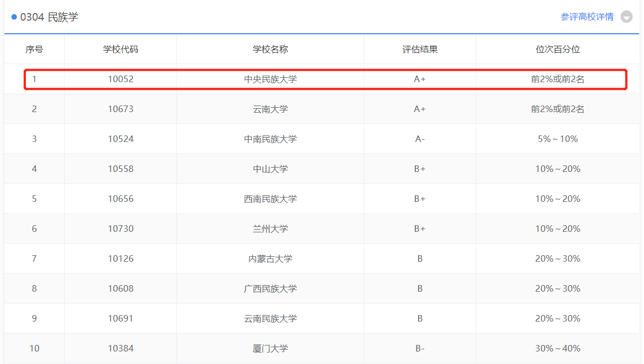Click the 学校名称 column header
The image size is (644, 364).
pos(270,48)
